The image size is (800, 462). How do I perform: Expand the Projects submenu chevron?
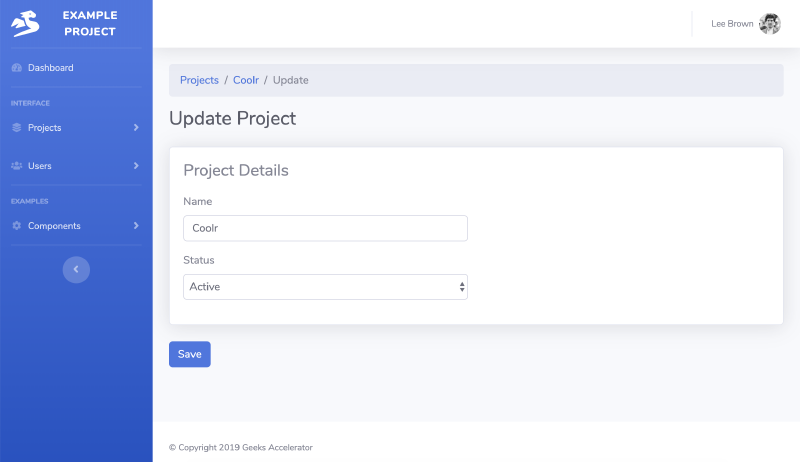pyautogui.click(x=136, y=128)
